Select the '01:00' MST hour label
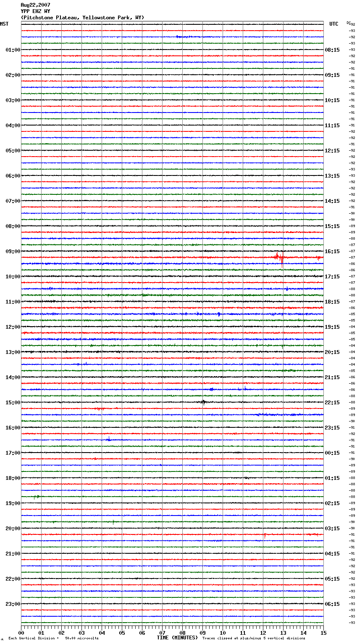Viewport: 357px width, 644px height. pos(13,50)
